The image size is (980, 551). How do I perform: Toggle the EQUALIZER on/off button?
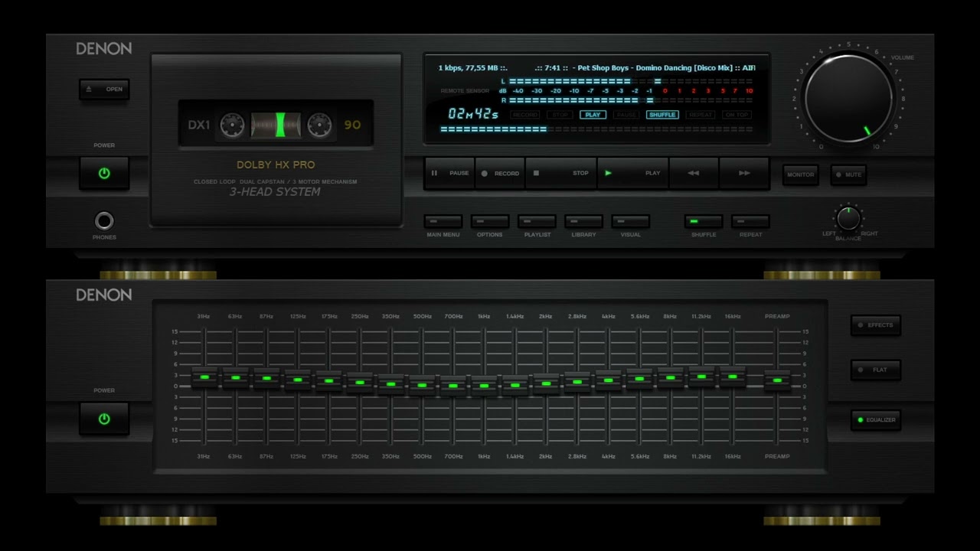click(876, 419)
